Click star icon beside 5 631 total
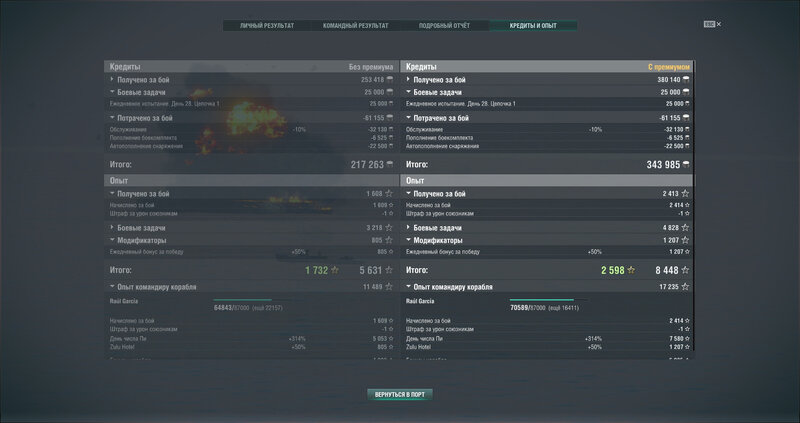This screenshot has height=423, width=800. 391,270
